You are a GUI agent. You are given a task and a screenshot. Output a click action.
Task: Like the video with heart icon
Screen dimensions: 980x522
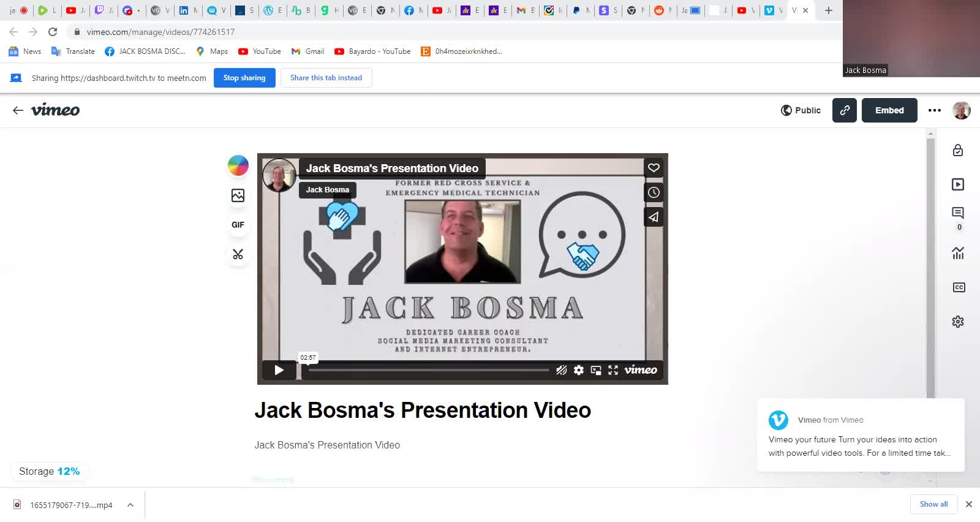[654, 168]
